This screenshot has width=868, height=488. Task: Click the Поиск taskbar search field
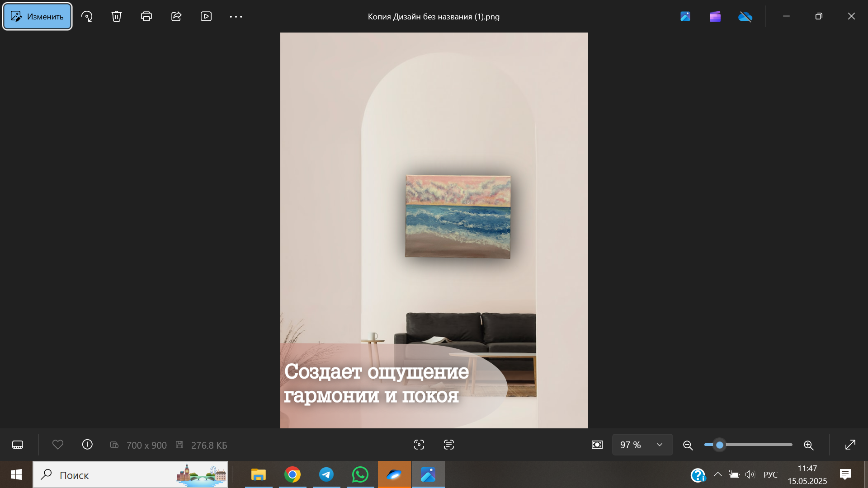click(130, 474)
